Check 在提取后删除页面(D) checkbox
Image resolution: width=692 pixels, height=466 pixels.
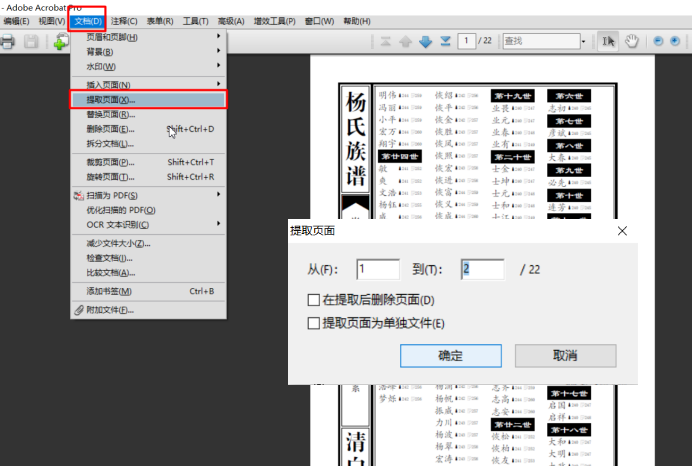tap(313, 300)
